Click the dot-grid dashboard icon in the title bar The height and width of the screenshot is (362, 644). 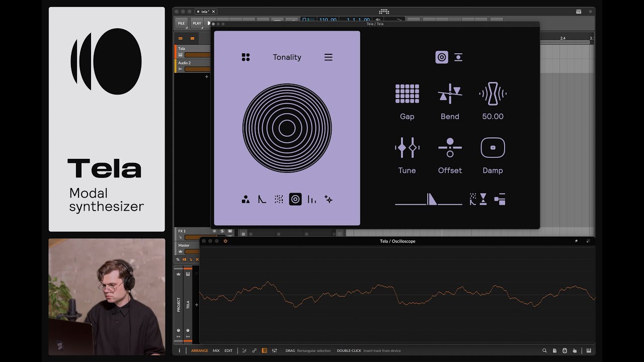[384, 12]
